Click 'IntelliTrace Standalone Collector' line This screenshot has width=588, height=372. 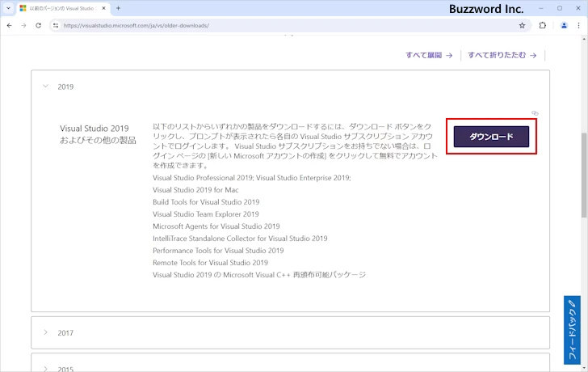(240, 239)
